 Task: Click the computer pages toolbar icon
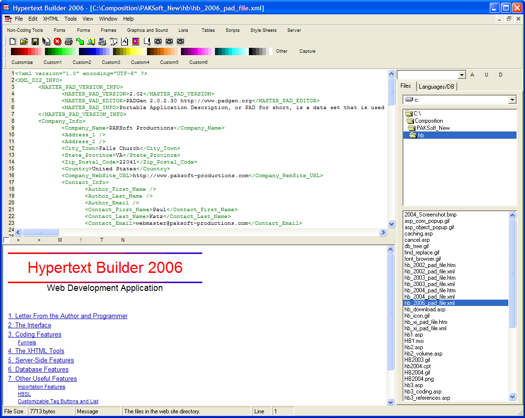(102, 41)
